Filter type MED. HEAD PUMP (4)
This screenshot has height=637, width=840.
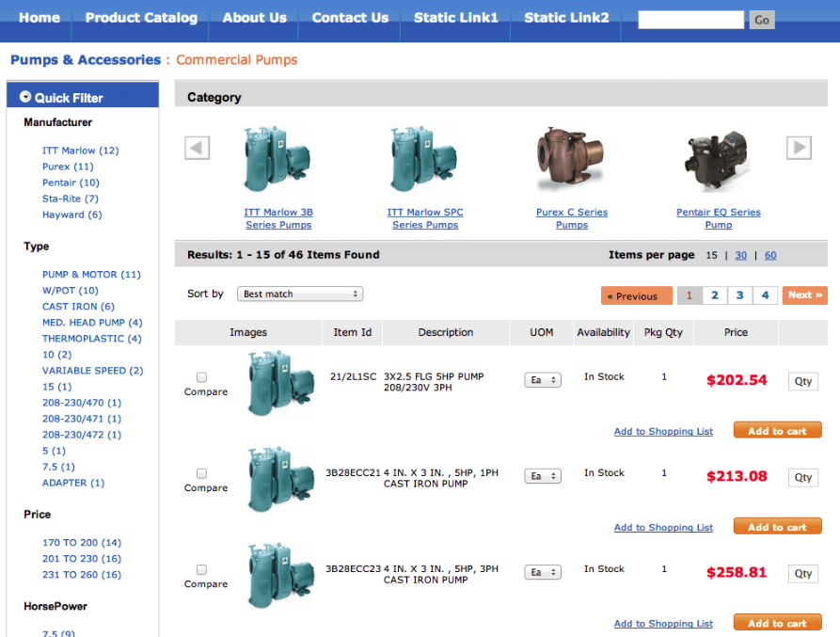tap(92, 323)
